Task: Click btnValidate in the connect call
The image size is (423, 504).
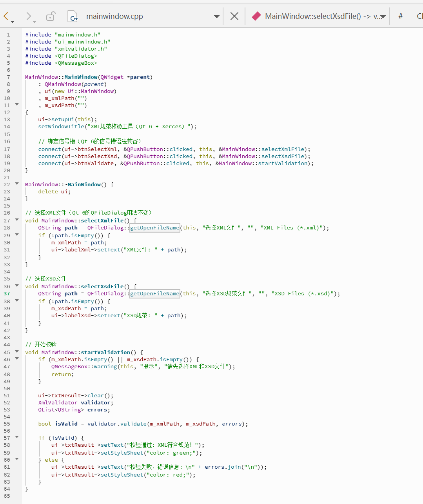Action: [96, 163]
